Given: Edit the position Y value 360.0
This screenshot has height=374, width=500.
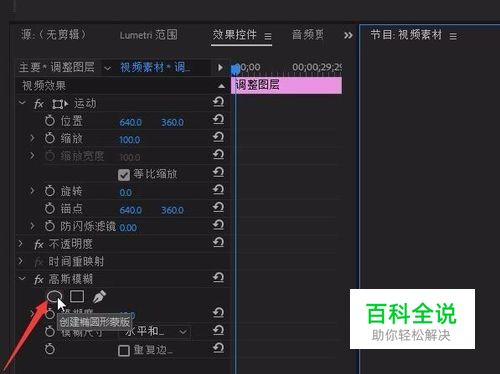Looking at the screenshot, I should tap(172, 122).
